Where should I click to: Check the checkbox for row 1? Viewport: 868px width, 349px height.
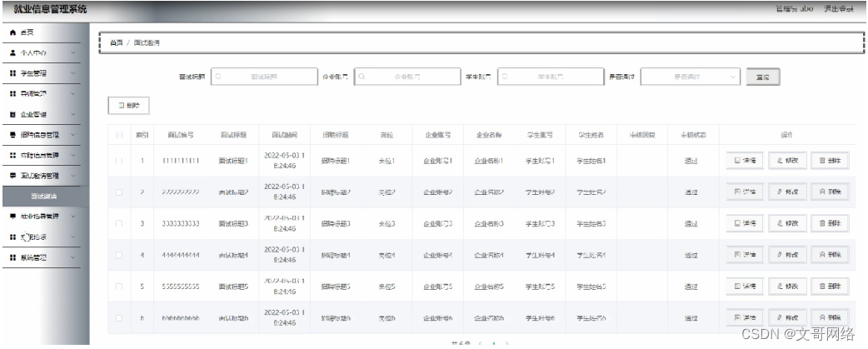(118, 161)
